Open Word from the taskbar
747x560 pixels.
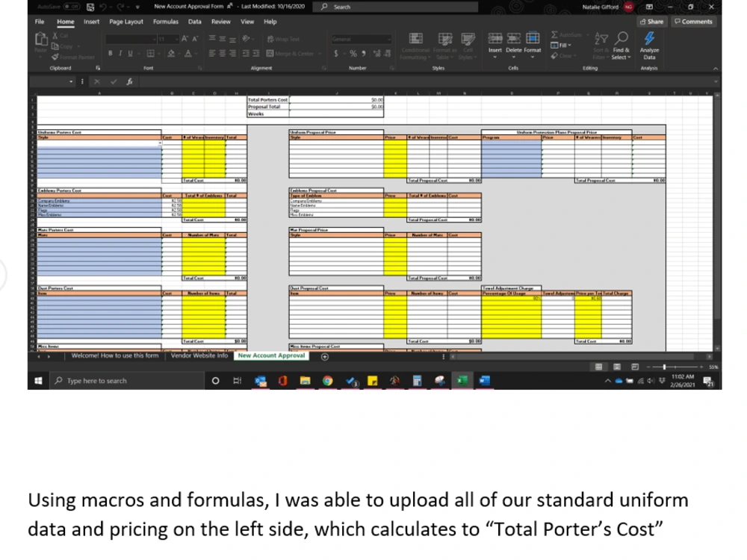485,381
